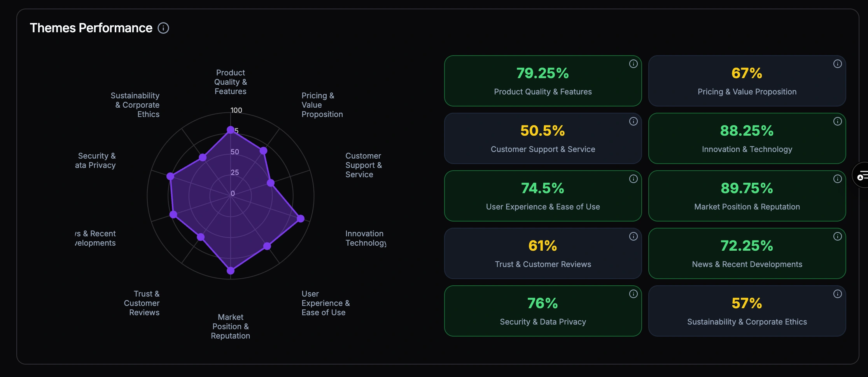Click the Customer Support & Service radar label

coord(364,165)
